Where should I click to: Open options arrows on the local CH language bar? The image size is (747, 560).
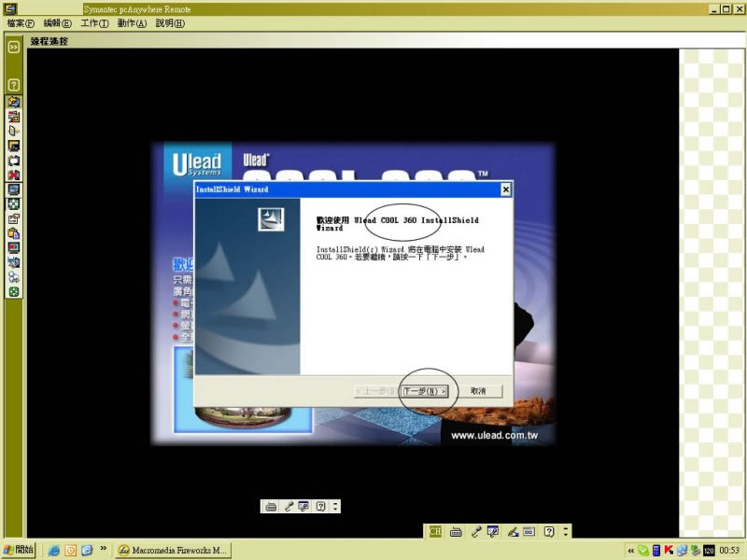click(x=566, y=531)
